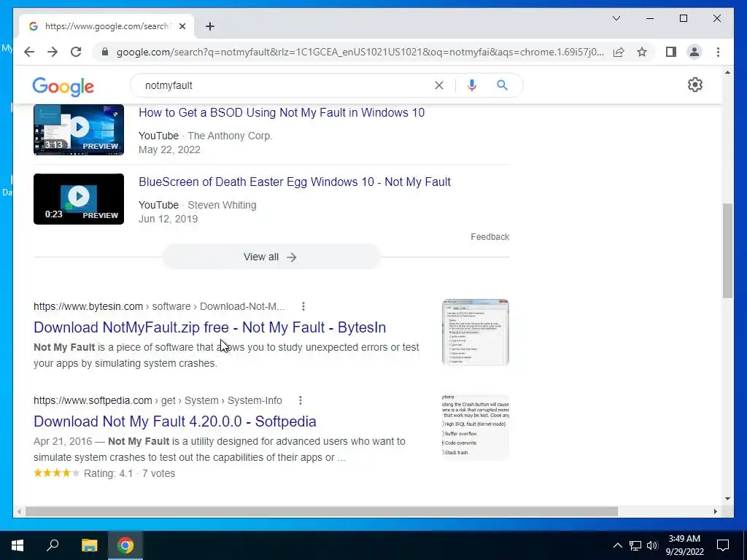The width and height of the screenshot is (747, 560).
Task: Click the Chrome taskbar icon
Action: 125,545
